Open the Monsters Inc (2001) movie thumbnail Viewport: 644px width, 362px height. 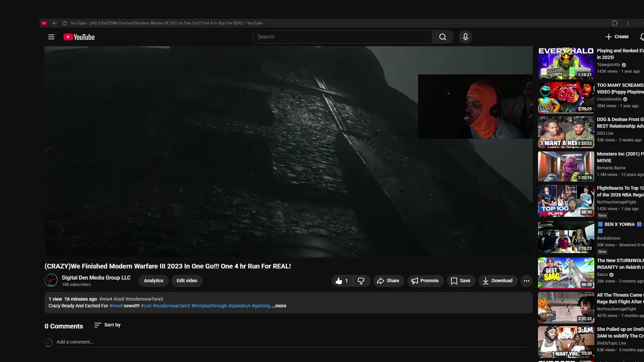(x=566, y=166)
